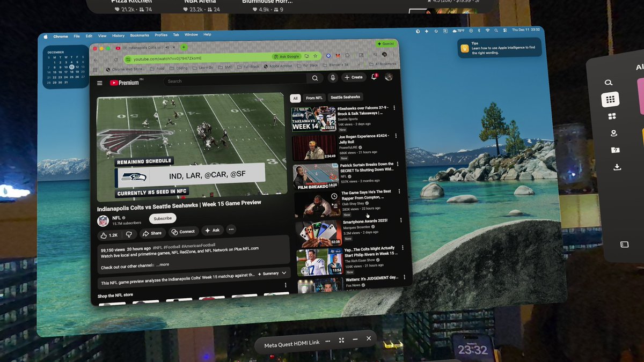Screen dimensions: 644x362
Task: Click in the YouTube search field
Action: pyautogui.click(x=234, y=81)
